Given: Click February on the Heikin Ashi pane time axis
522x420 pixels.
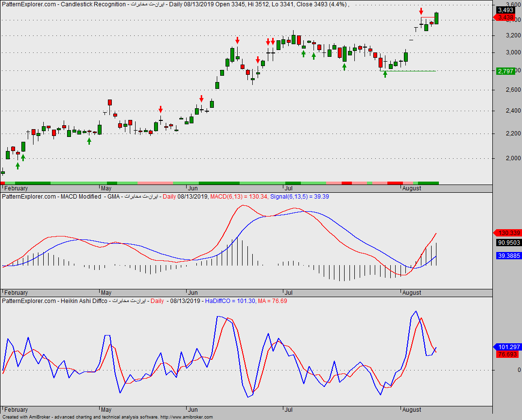Looking at the screenshot, I should (x=16, y=410).
